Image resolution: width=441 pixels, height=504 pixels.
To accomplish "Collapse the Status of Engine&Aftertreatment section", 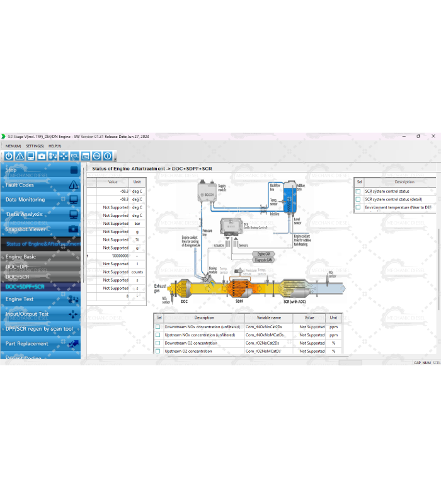I will [x=42, y=244].
